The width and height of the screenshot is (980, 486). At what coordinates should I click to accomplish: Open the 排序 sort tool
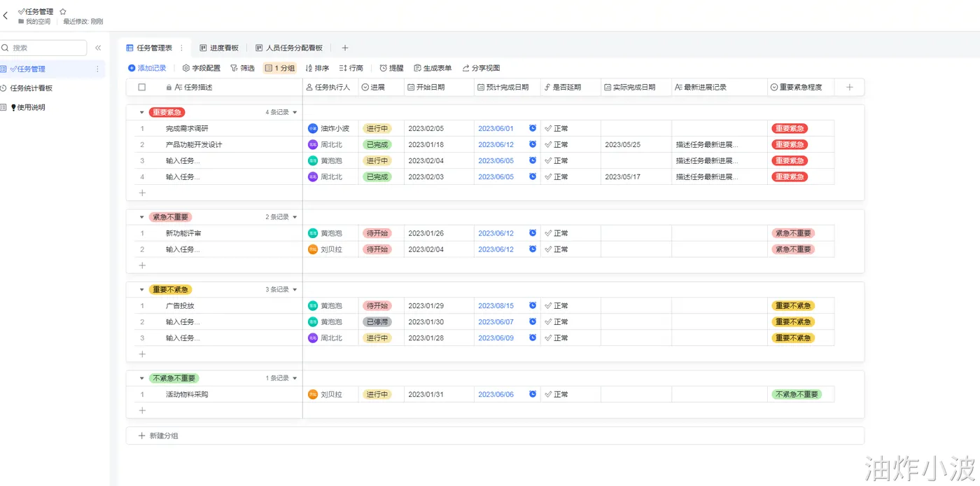[317, 68]
